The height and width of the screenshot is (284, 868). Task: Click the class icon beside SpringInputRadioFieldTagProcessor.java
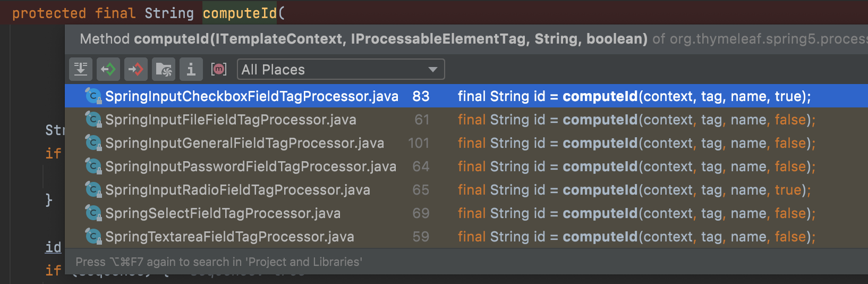93,190
